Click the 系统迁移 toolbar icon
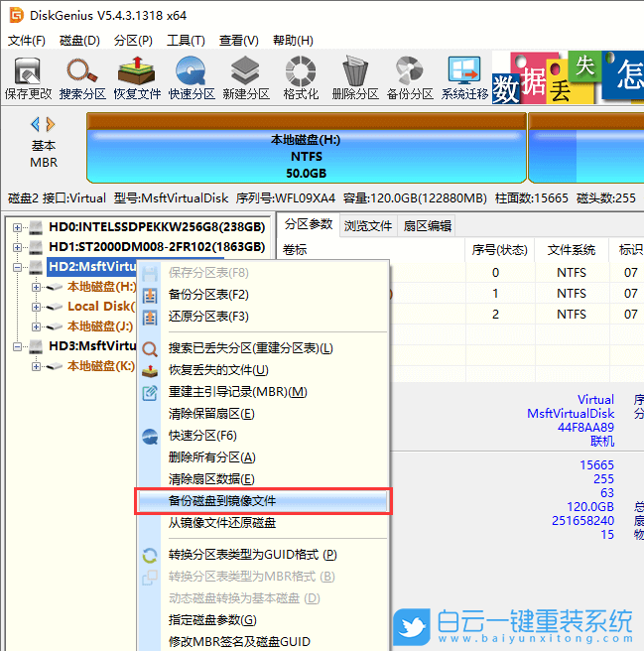 click(x=464, y=71)
